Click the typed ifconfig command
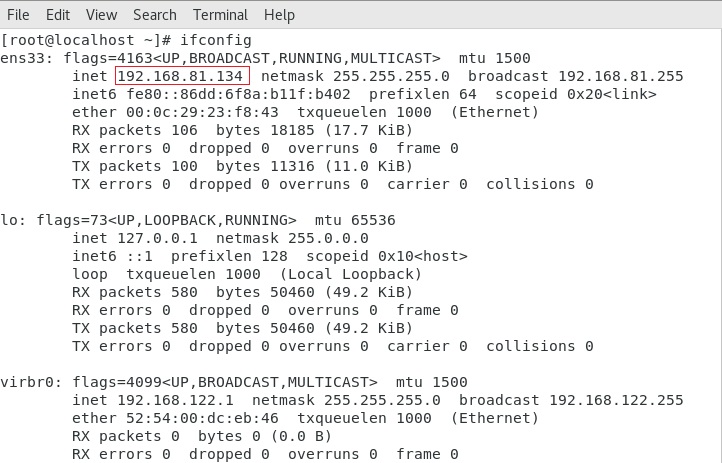 click(x=217, y=40)
